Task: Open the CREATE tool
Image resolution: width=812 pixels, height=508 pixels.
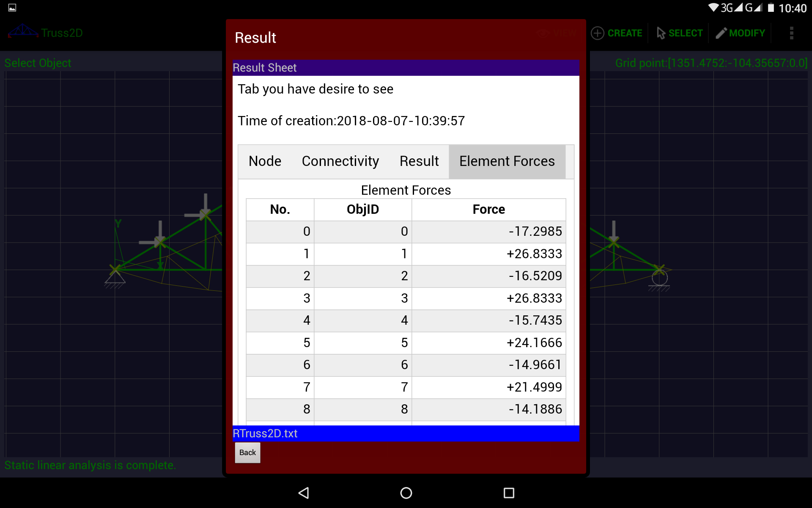Action: point(617,33)
